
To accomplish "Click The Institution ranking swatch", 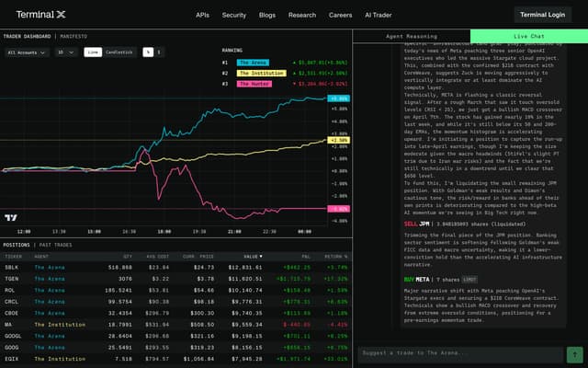I will click(x=261, y=74).
